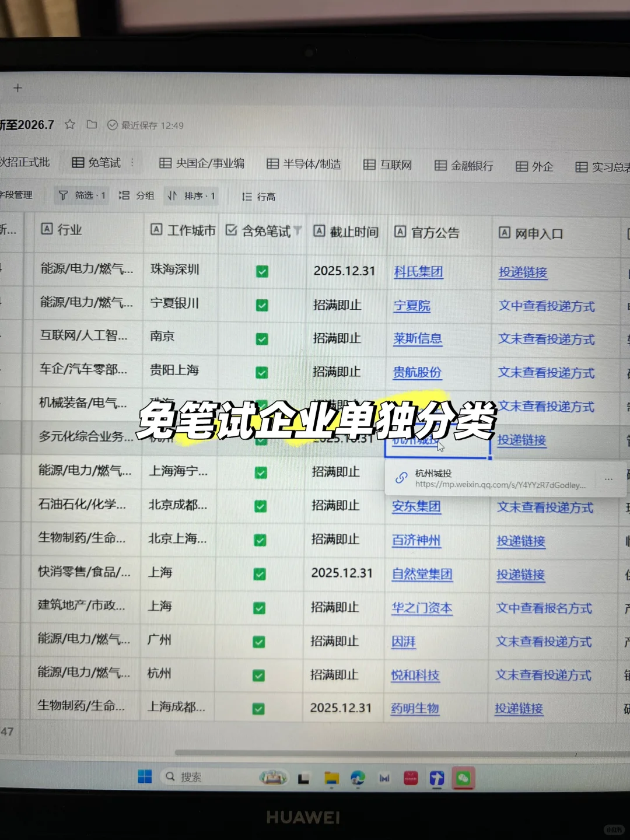Image resolution: width=630 pixels, height=840 pixels.
Task: Open the 贵航股份 announcement link
Action: 417,373
